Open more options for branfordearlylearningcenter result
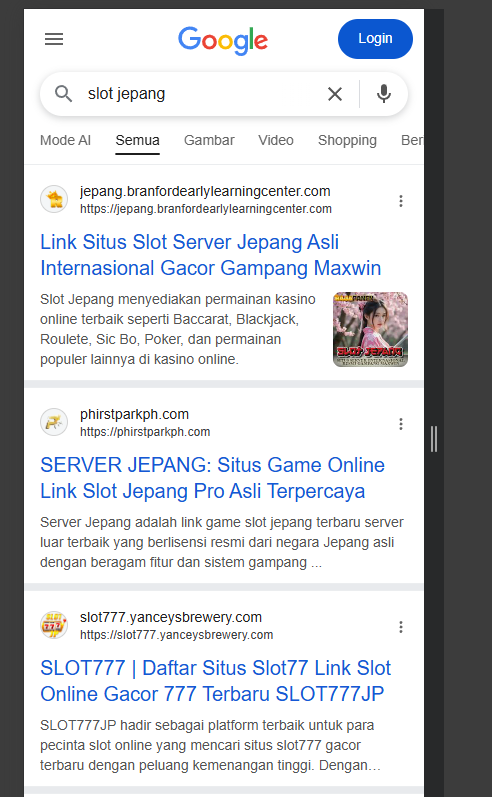 coord(401,201)
